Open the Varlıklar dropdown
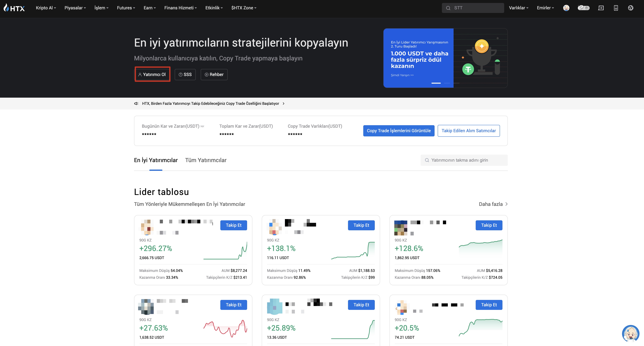 tap(519, 8)
